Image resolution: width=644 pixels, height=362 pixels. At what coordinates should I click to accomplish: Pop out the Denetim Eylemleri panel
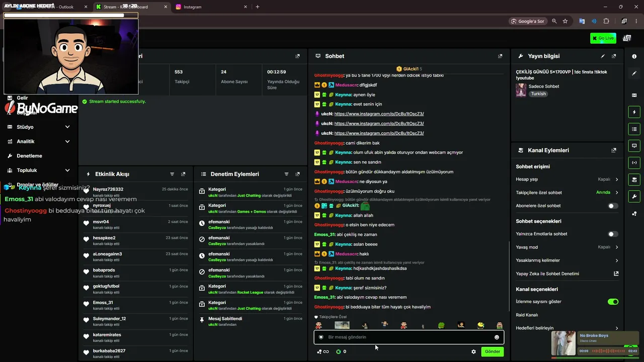tap(297, 174)
